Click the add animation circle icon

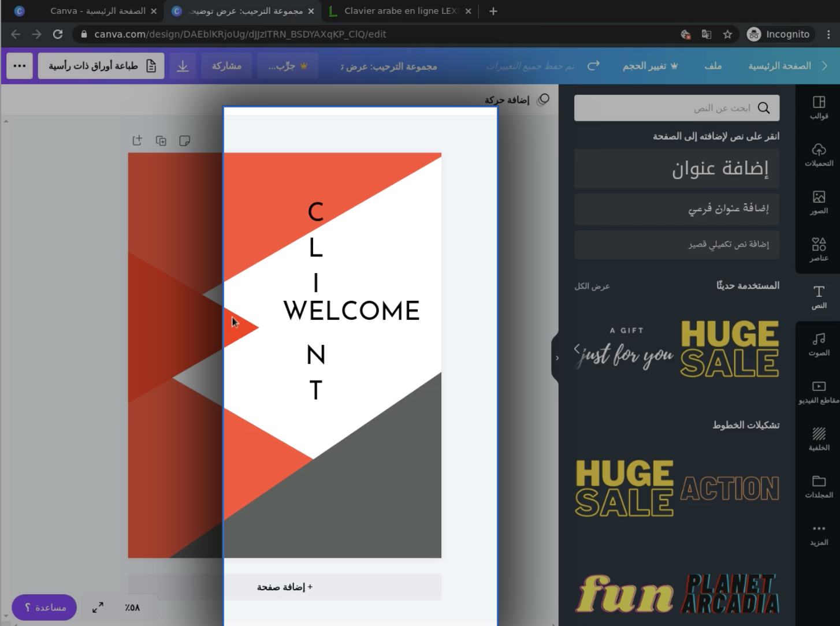coord(543,100)
